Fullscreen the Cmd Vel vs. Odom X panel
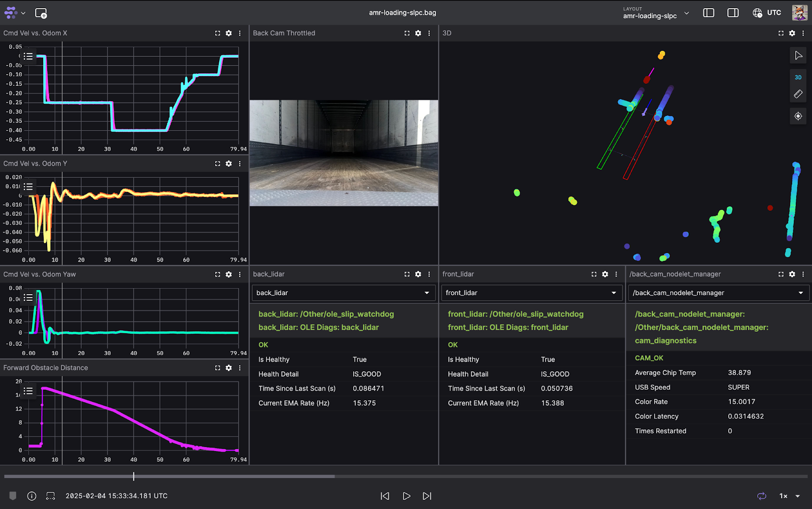 tap(218, 33)
